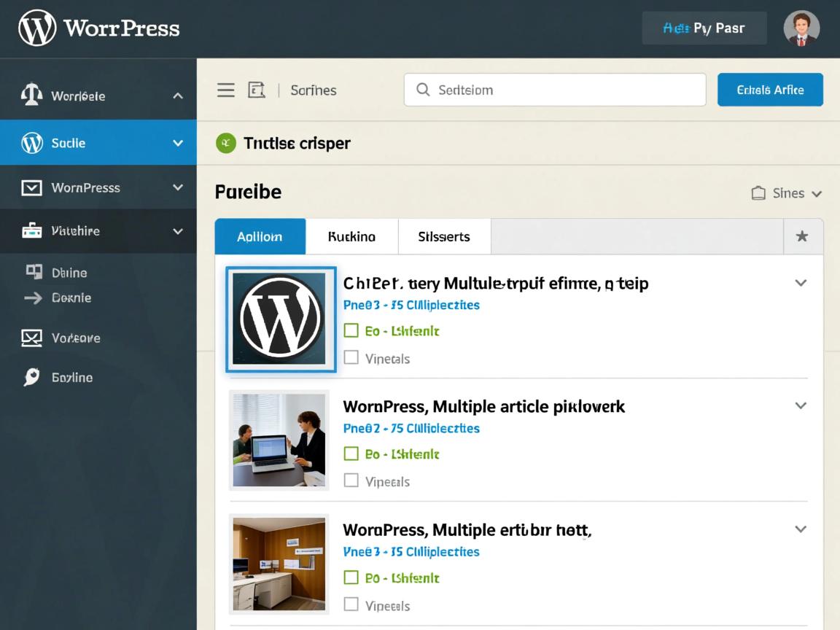Click the star icon in tab bar

click(802, 236)
